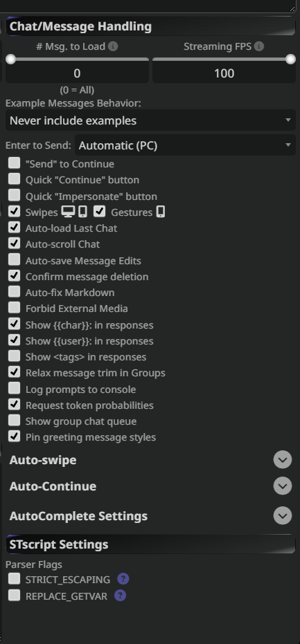
Task: Click the # Msg. to Load number field
Action: [x=78, y=73]
